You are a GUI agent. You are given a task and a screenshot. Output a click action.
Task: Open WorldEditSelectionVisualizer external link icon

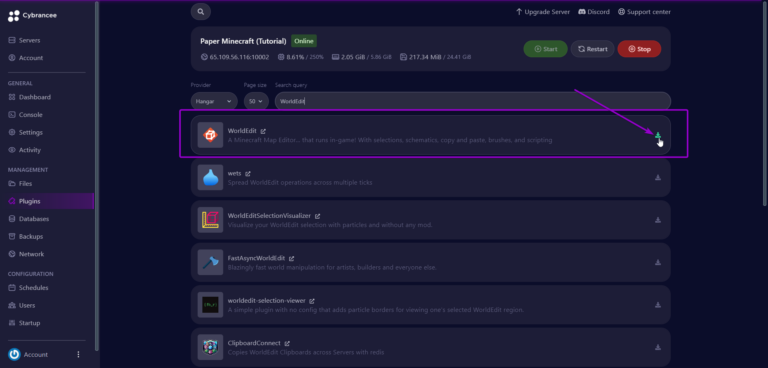coord(317,216)
